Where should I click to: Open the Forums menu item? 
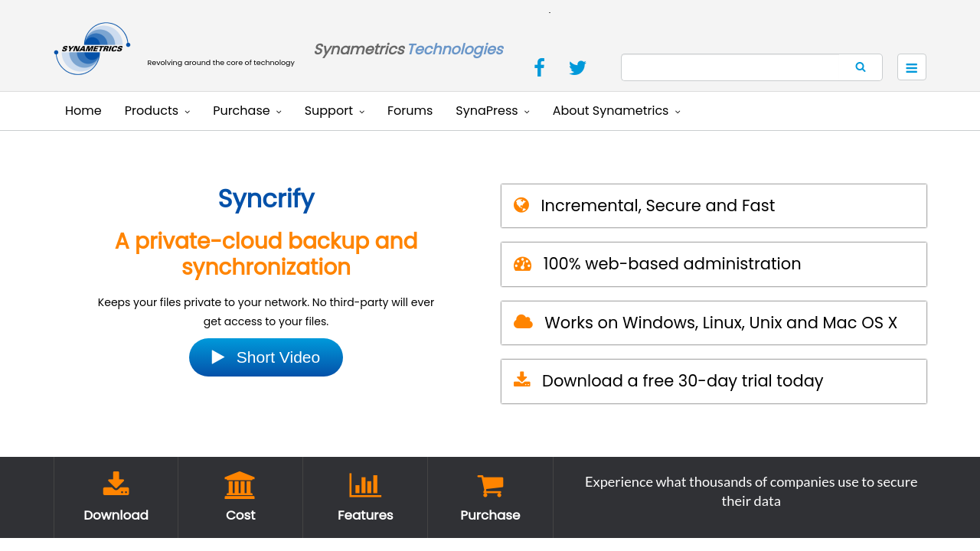tap(410, 111)
